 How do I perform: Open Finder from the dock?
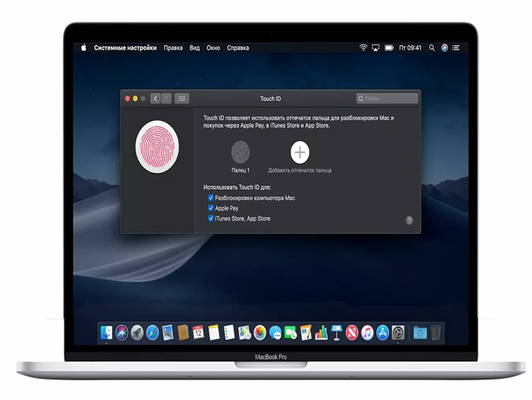[x=106, y=332]
